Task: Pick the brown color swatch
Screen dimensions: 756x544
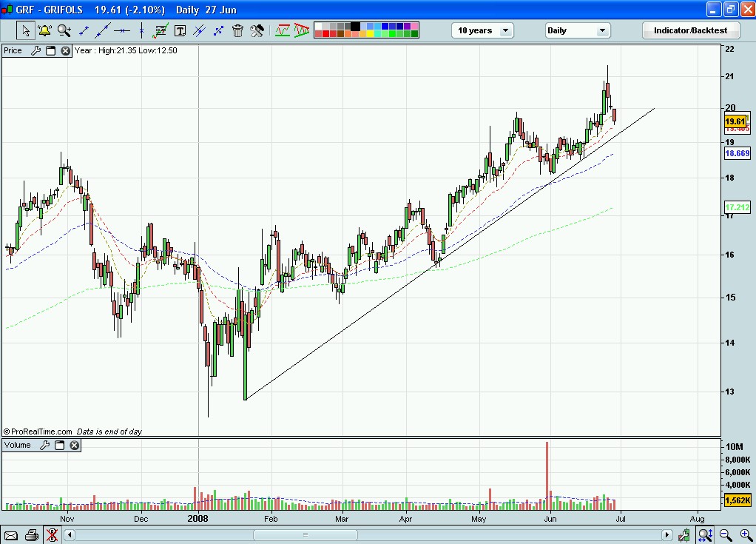Action: coord(340,34)
